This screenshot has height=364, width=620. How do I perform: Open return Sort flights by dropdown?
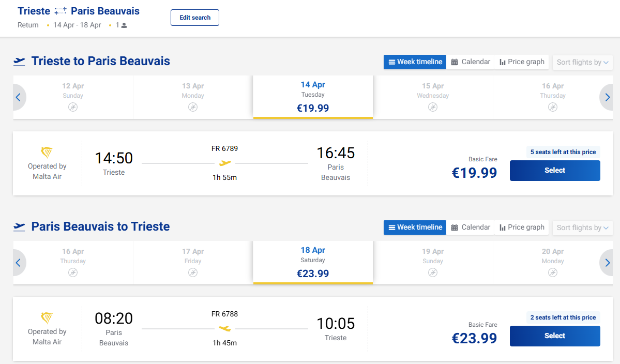click(x=582, y=228)
